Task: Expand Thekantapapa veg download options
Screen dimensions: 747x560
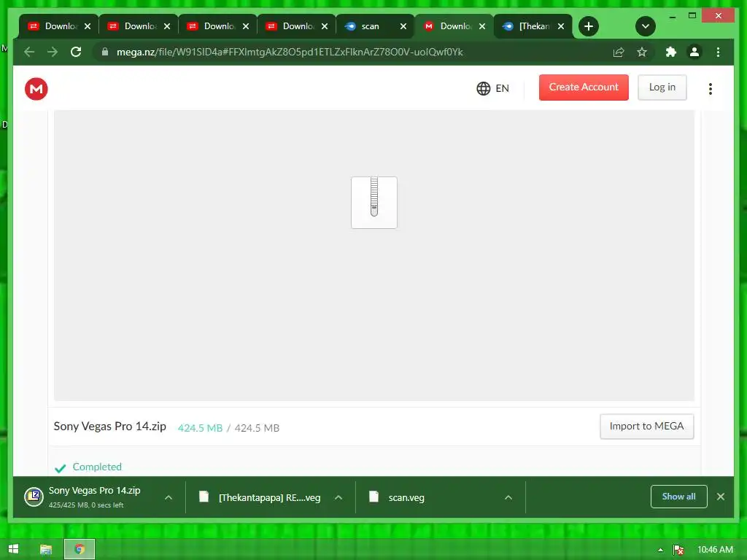Action: (x=338, y=497)
